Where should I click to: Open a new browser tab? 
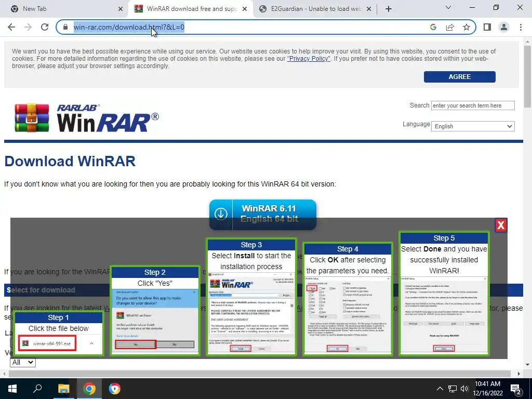(389, 9)
